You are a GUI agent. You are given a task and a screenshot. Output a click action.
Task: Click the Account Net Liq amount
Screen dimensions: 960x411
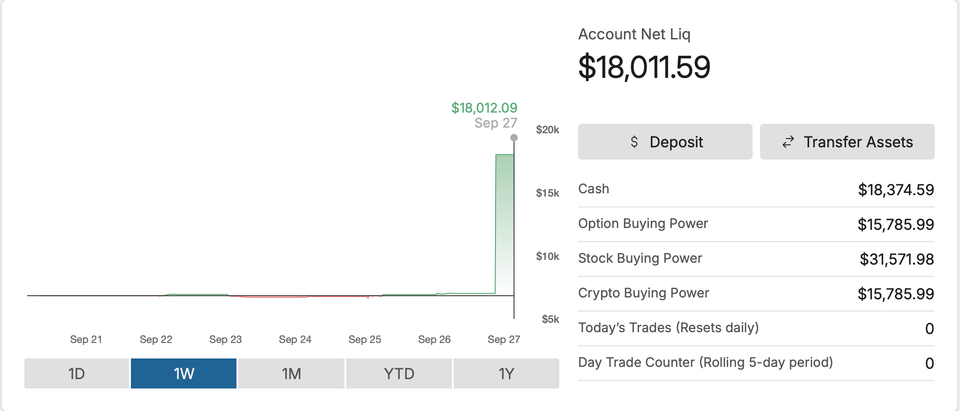coord(644,67)
